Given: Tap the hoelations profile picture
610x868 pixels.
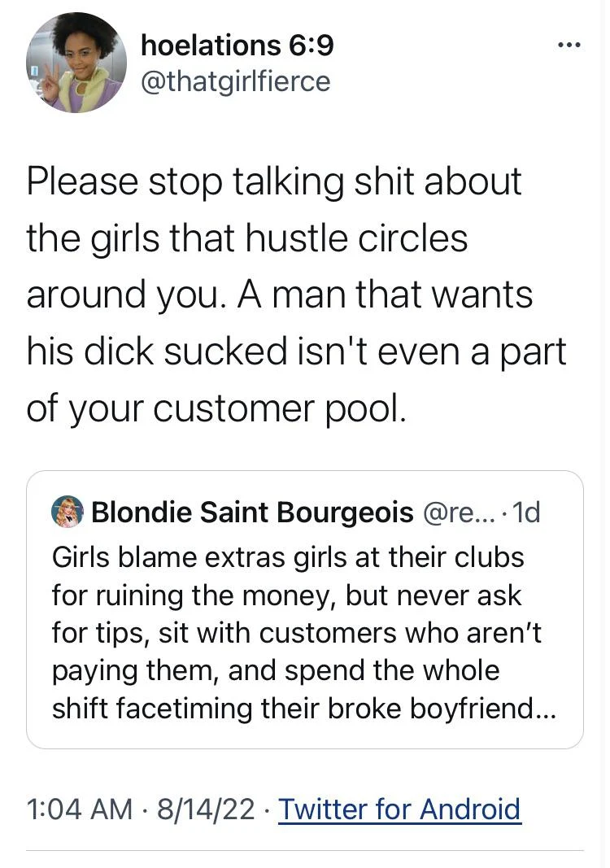Looking at the screenshot, I should 76,63.
